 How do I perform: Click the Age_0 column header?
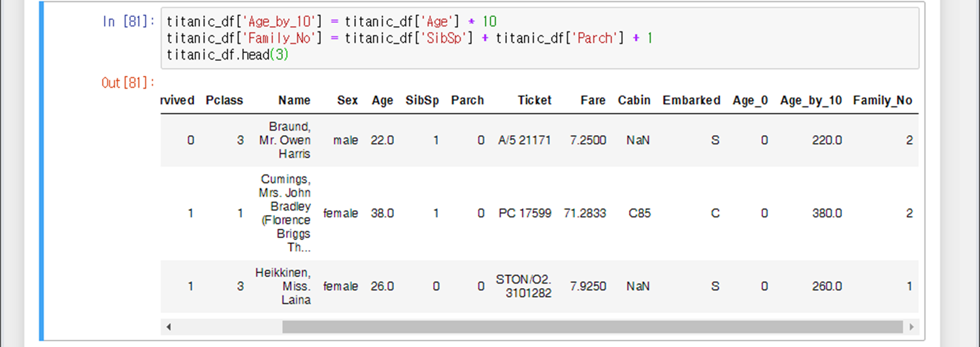[x=750, y=101]
